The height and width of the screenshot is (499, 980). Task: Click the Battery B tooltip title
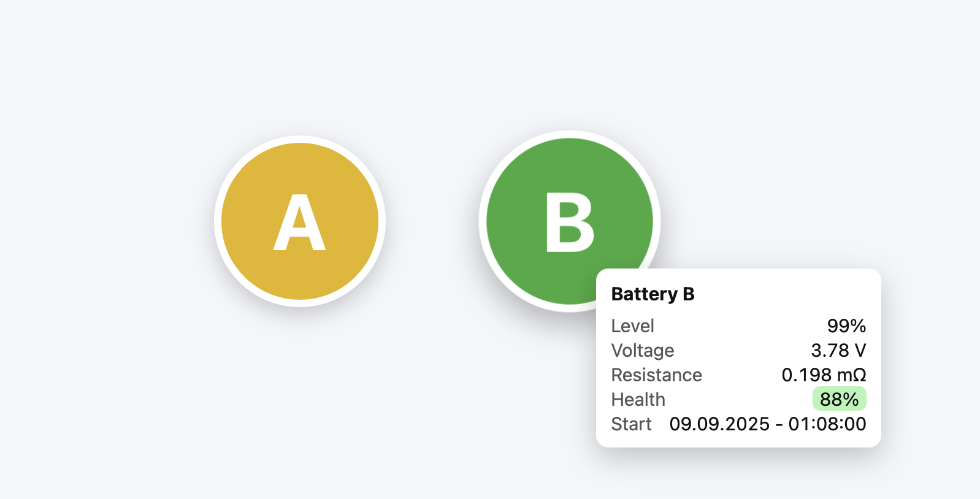tap(653, 294)
